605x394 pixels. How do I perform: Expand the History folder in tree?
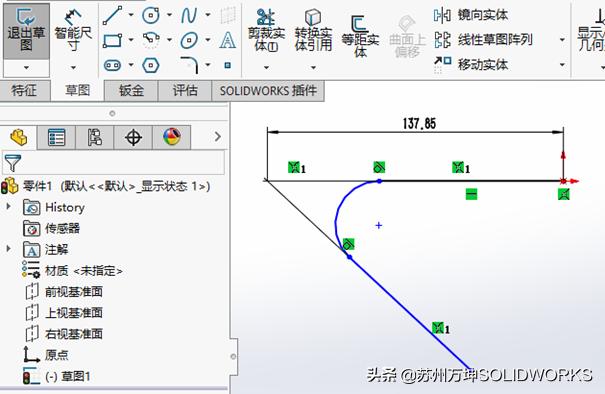8,207
